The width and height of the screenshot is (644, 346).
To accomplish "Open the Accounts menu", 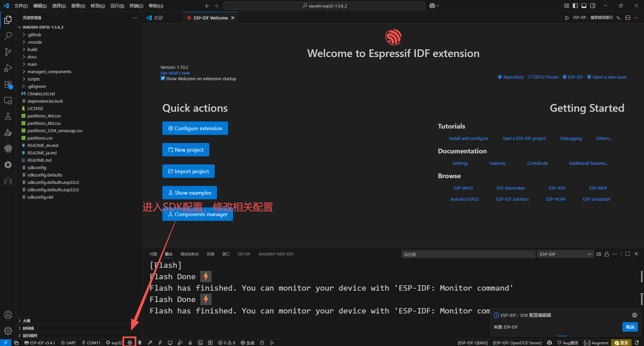I will [x=8, y=315].
